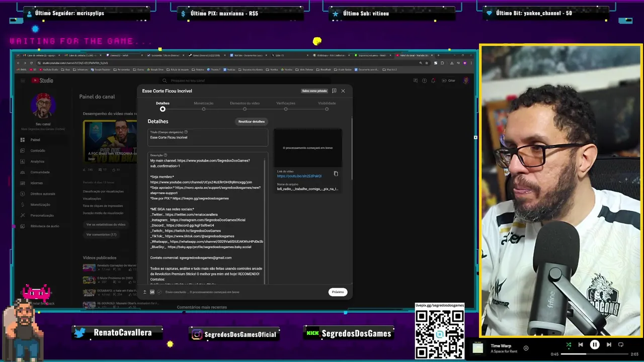Click the latest video performance thumbnail
This screenshot has width=644, height=362.
110,141
